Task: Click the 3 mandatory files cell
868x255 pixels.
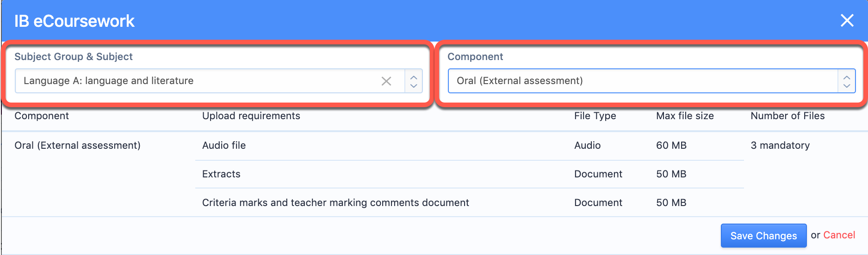Action: (x=780, y=146)
